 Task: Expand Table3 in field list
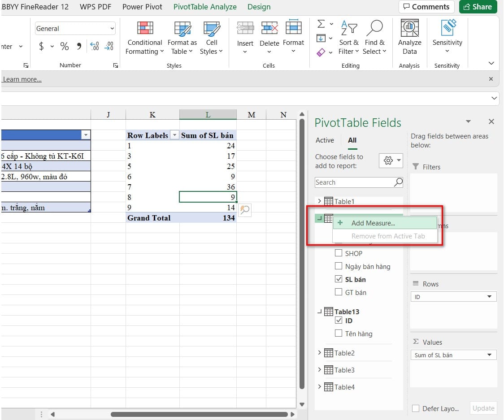[x=319, y=369]
